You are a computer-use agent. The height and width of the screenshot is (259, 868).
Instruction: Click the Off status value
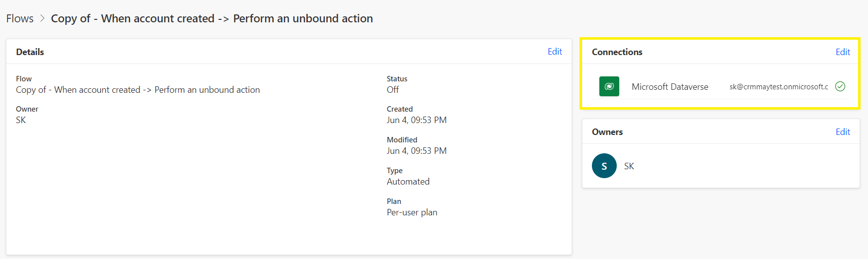pos(393,90)
